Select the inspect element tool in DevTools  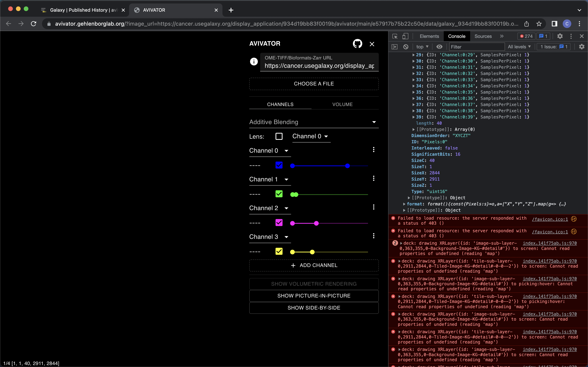click(x=395, y=36)
